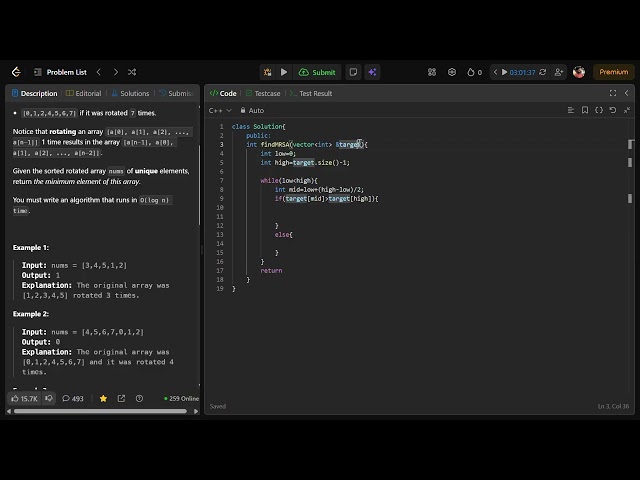Click the description scroll left arrow
Viewport: 640px width, 480px height.
point(9,411)
